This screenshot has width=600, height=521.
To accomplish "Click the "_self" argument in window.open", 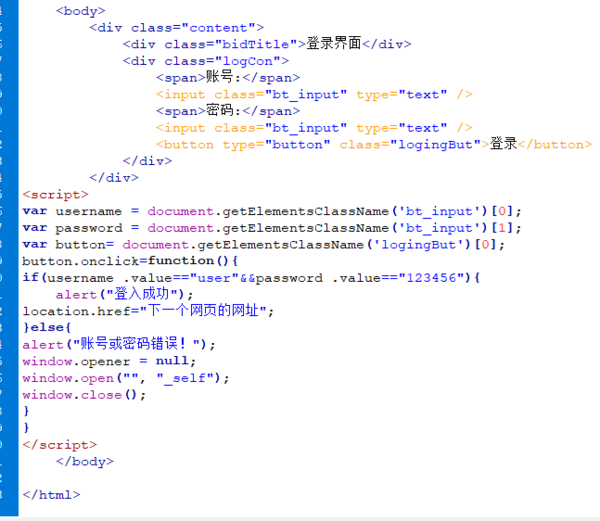I will pos(185,378).
